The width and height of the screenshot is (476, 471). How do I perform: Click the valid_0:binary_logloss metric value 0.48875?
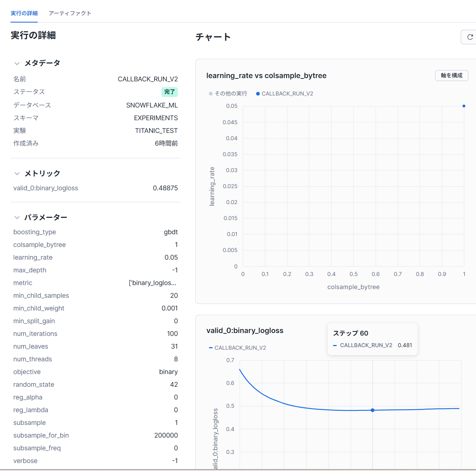click(165, 188)
